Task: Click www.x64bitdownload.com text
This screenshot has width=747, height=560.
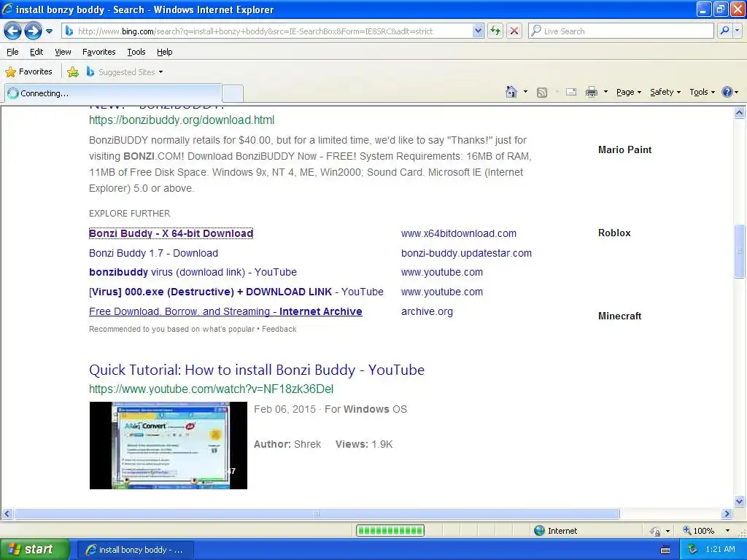Action: (x=458, y=233)
